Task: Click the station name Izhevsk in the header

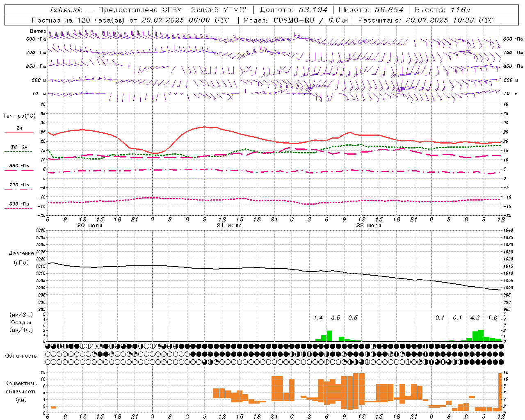Action: (x=66, y=10)
